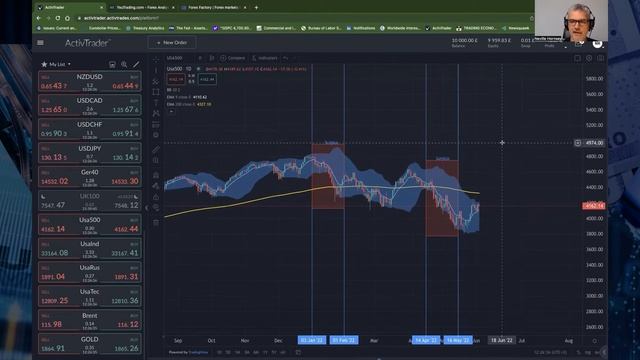Open price axis settings gear
The image size is (640, 360).
(595, 340)
